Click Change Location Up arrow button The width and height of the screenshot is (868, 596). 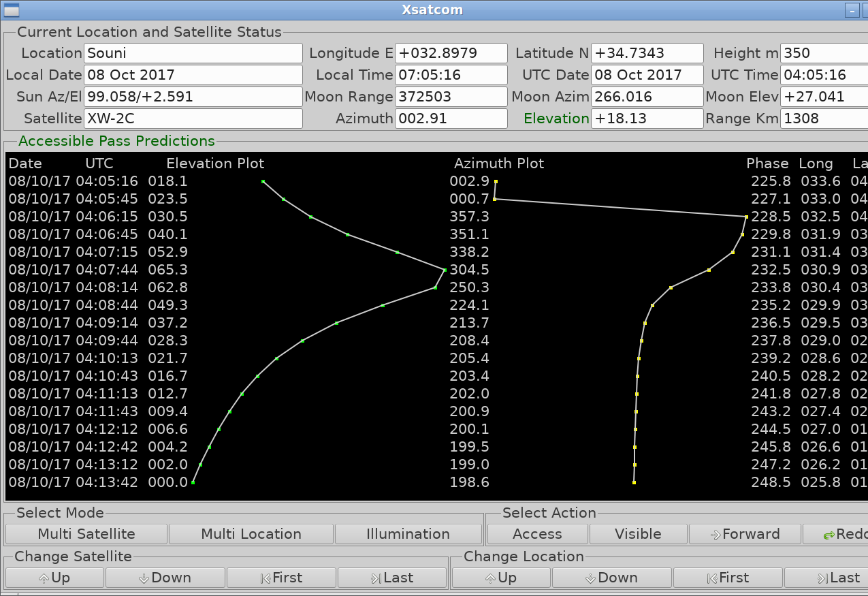click(501, 578)
